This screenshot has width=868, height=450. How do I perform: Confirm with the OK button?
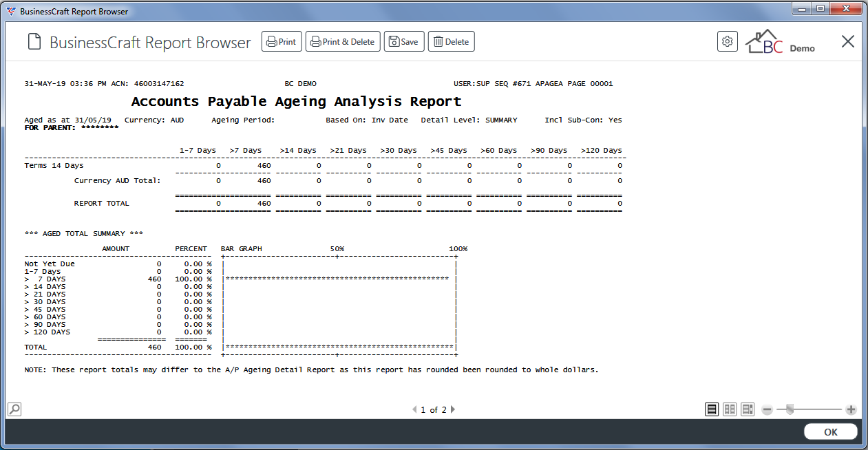(831, 432)
